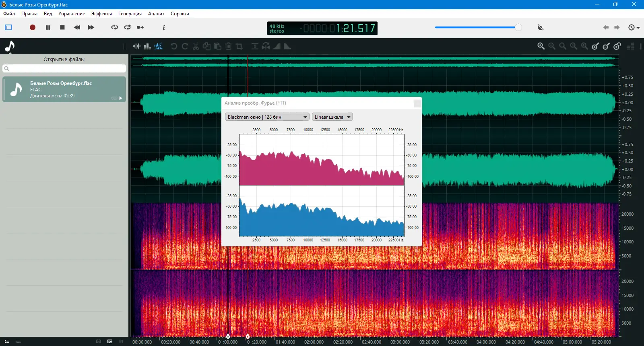Viewport: 644px width, 346px height.
Task: Pause audio playback
Action: pos(48,27)
